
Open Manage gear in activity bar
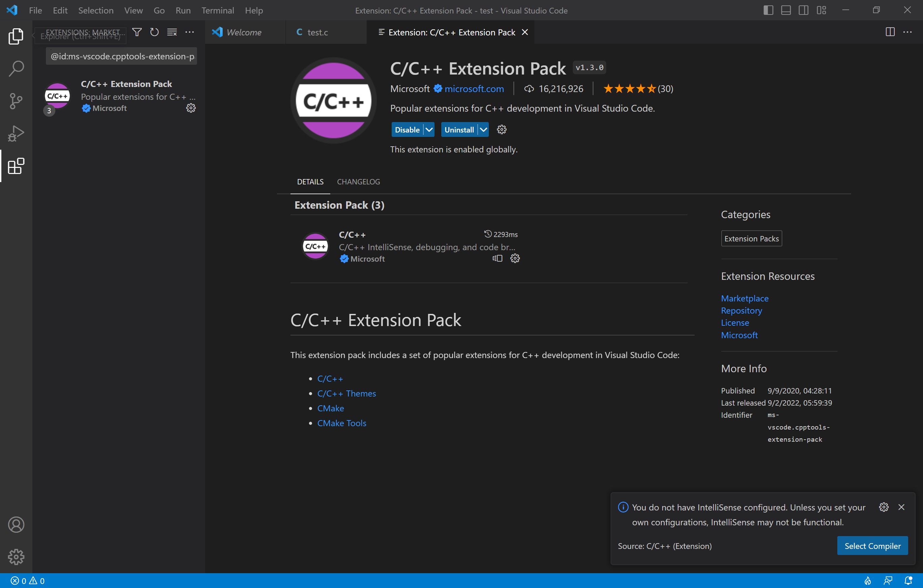(x=16, y=557)
